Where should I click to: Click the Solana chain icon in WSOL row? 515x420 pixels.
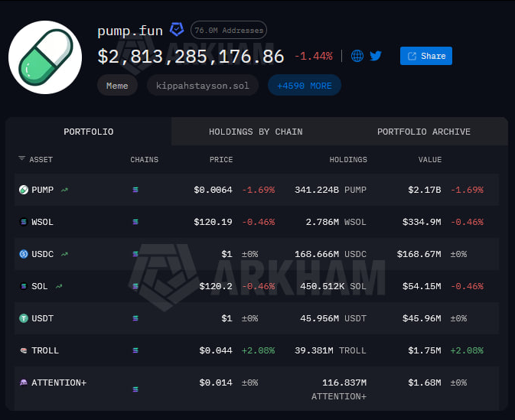click(x=135, y=222)
